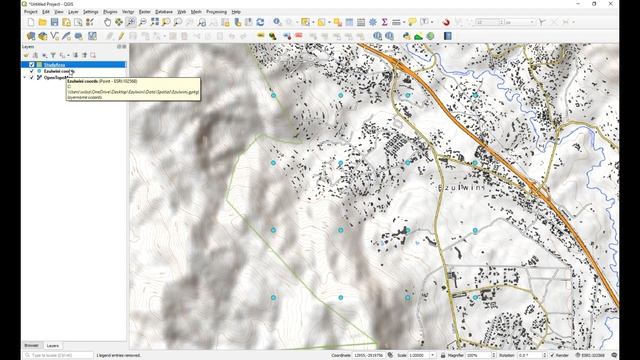Toggle visibility of Ezulwini coords layer
Screen dimensions: 640x360
(31, 71)
